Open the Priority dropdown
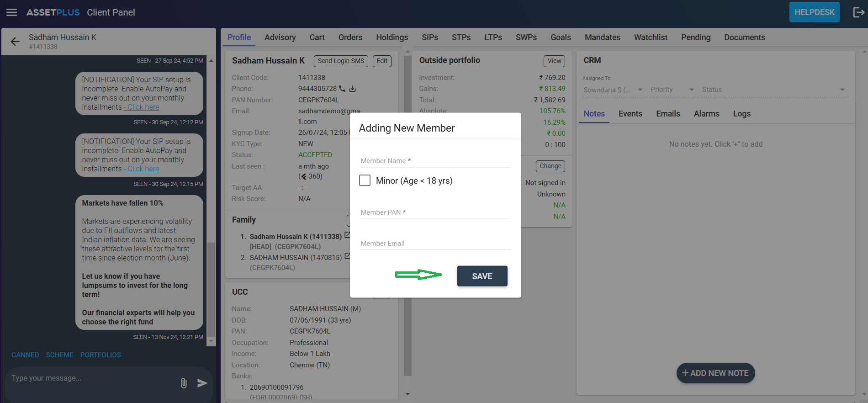The width and height of the screenshot is (868, 403). [672, 90]
